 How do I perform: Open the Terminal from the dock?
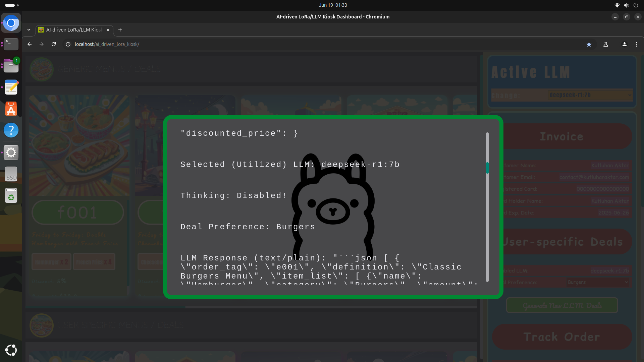point(11,44)
